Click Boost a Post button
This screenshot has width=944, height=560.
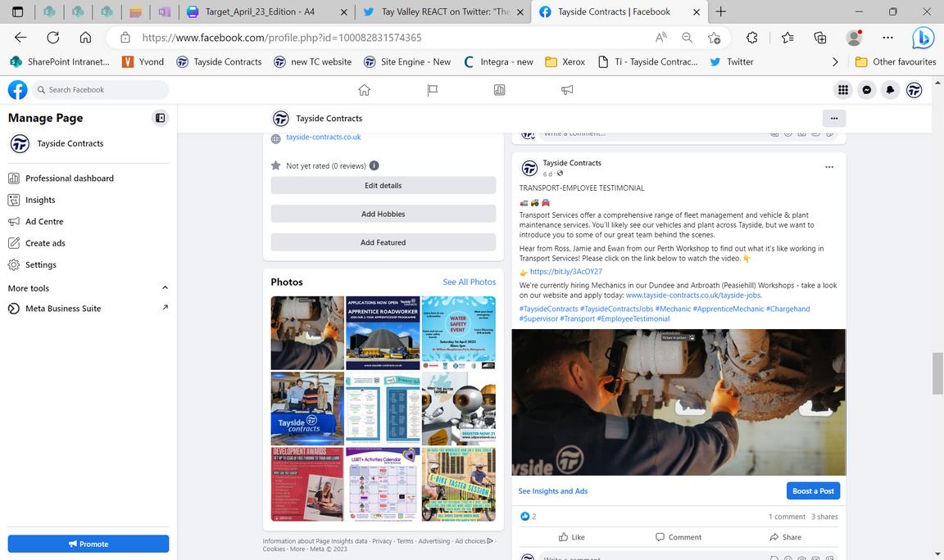pos(813,491)
